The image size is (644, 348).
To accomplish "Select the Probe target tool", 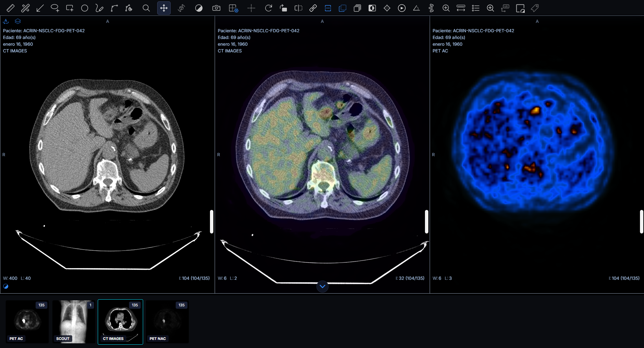I will pos(387,8).
